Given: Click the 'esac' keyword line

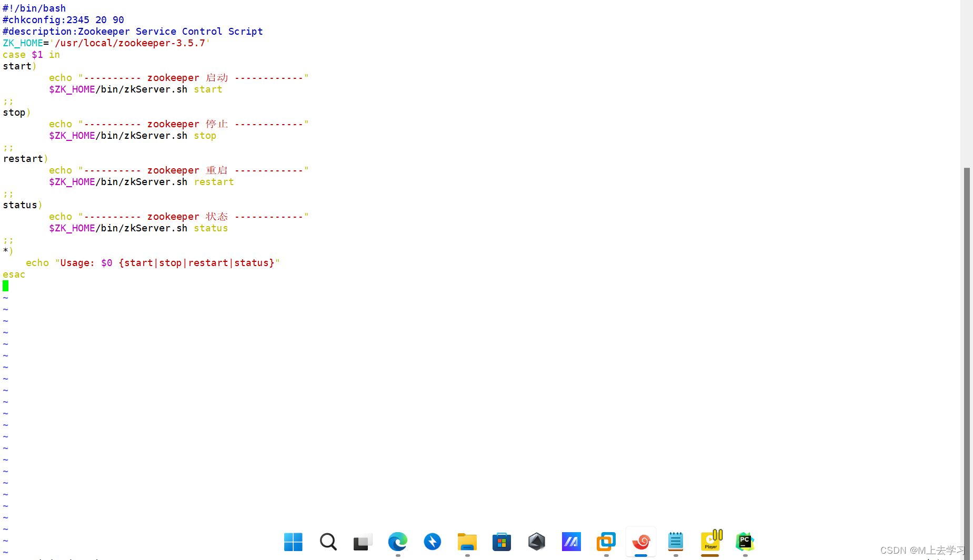Looking at the screenshot, I should tap(14, 274).
